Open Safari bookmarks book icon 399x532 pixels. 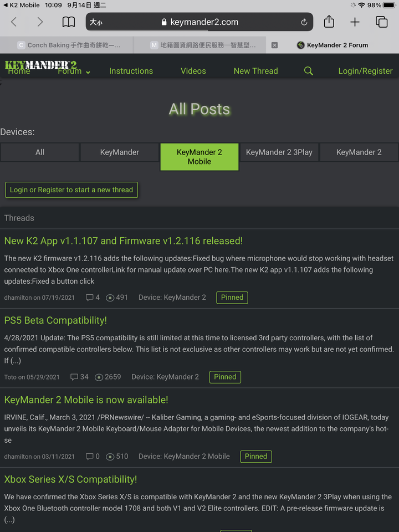click(69, 22)
